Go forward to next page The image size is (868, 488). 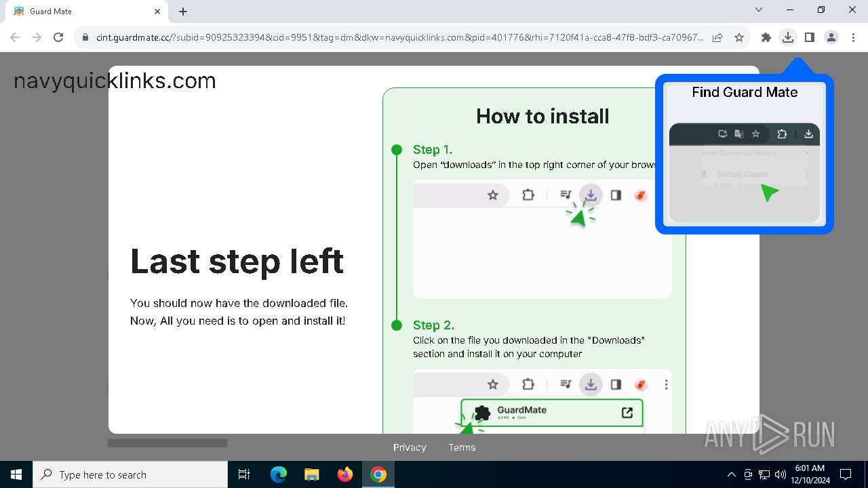[x=37, y=37]
